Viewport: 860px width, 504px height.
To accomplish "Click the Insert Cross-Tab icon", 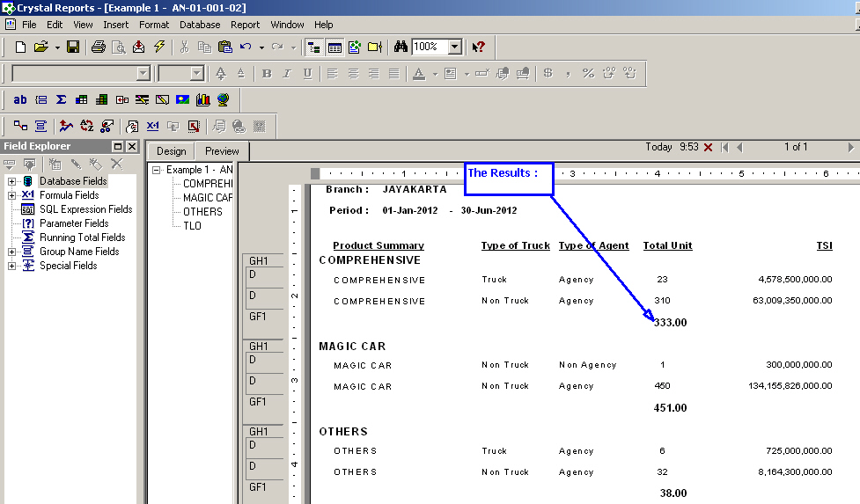I will tap(81, 99).
